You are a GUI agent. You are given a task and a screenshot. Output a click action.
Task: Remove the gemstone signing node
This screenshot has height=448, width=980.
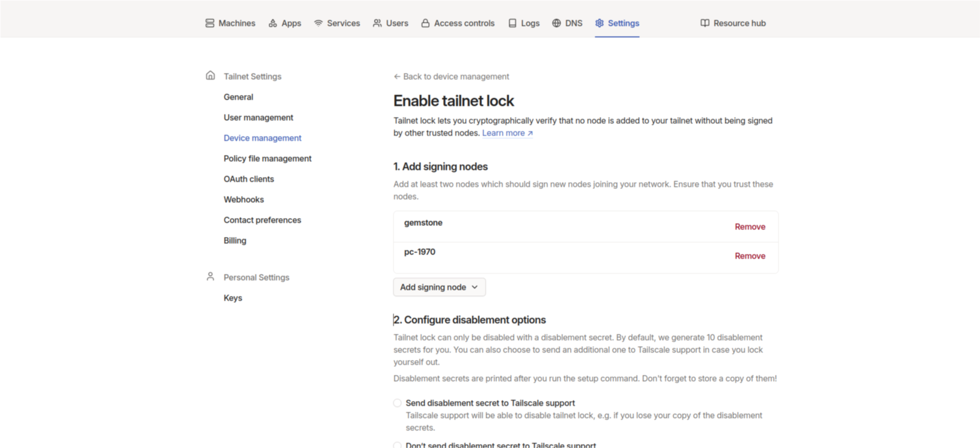point(750,227)
